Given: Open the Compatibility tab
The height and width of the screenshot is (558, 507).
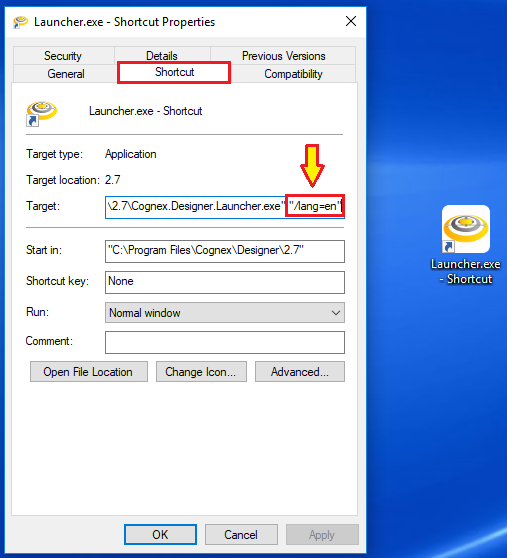Looking at the screenshot, I should click(293, 74).
